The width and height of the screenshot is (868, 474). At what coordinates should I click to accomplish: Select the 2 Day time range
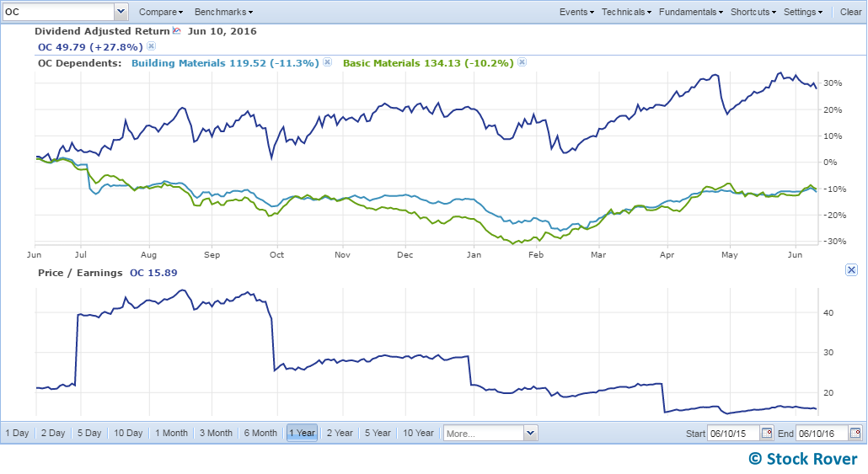coord(53,433)
